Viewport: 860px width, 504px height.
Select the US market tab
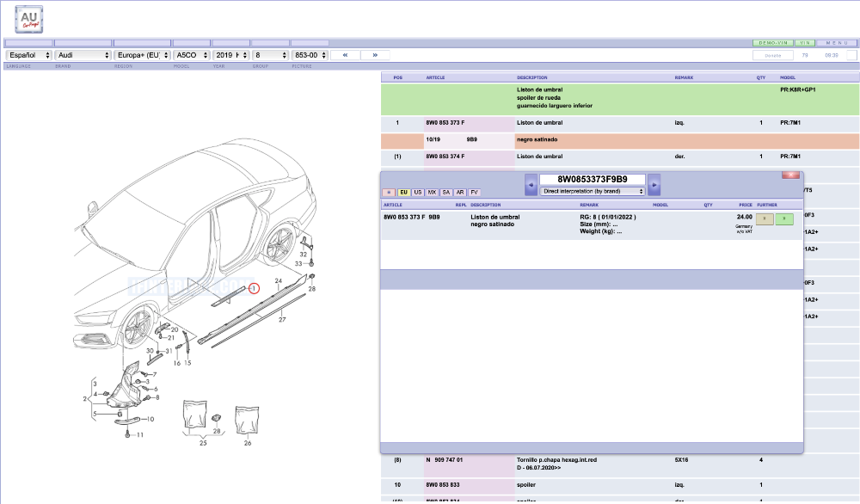418,193
